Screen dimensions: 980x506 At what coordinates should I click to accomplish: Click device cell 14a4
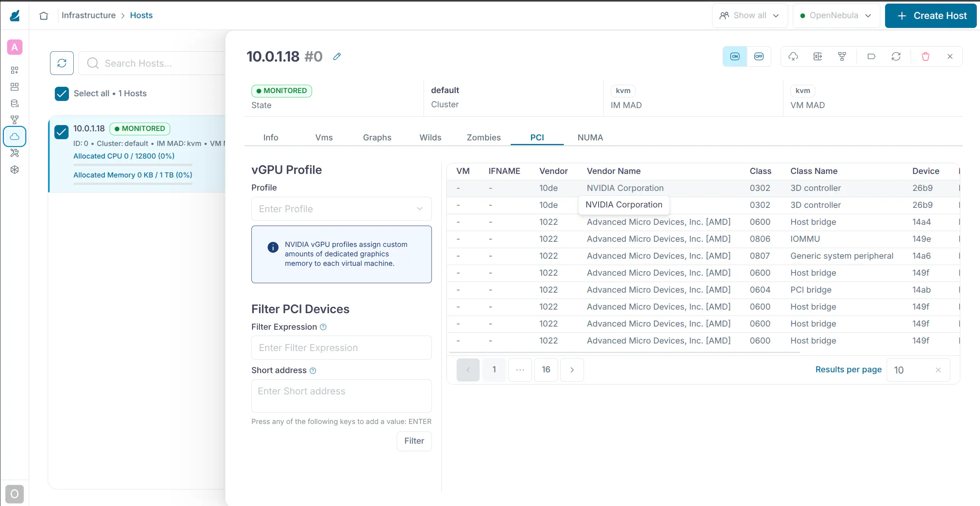coord(922,222)
